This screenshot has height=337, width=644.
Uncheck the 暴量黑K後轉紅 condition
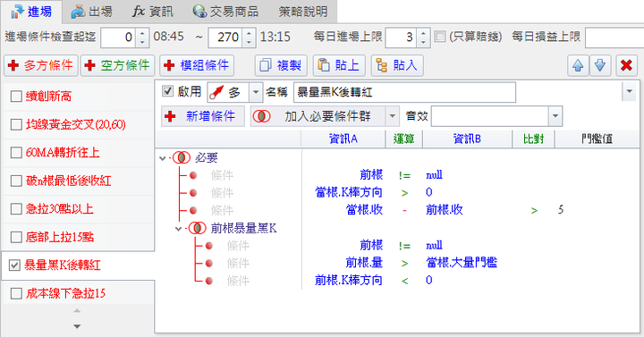point(14,265)
